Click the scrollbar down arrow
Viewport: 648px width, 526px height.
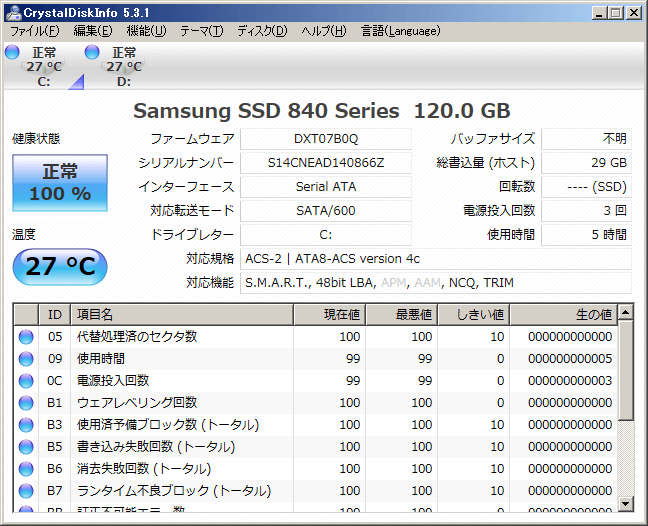[x=626, y=503]
